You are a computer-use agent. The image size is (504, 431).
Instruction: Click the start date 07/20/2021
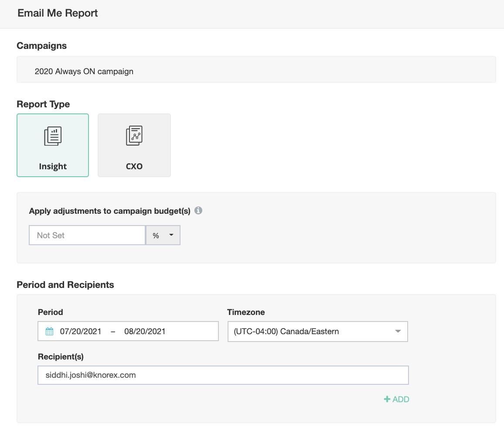[81, 332]
